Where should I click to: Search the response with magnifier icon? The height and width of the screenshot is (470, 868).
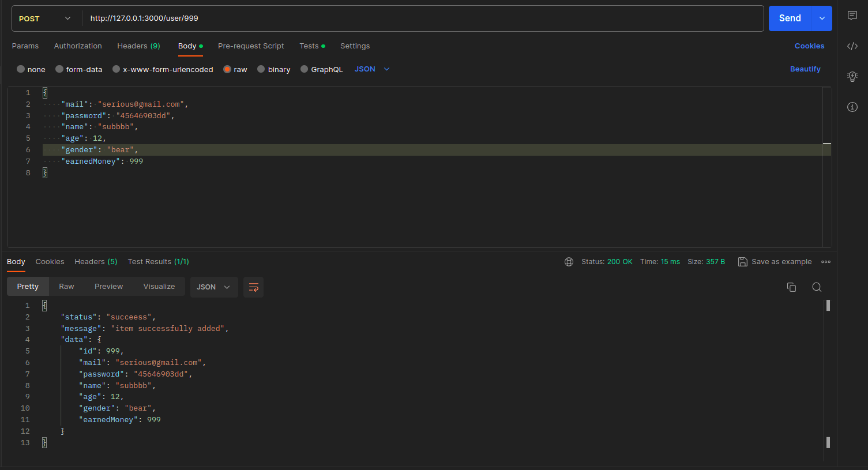click(x=817, y=287)
